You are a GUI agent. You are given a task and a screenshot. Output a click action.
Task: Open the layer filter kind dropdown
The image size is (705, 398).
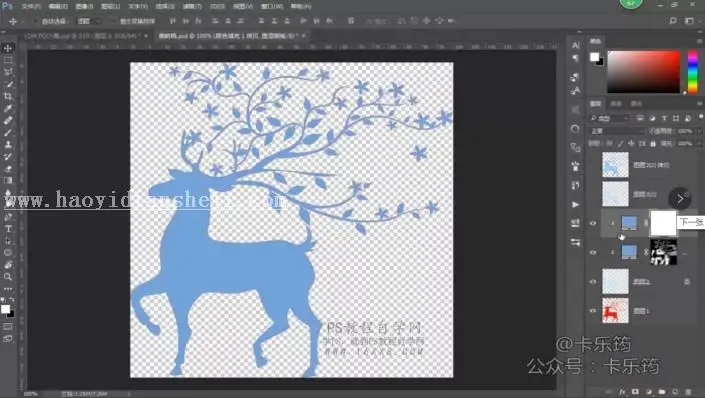tap(610, 118)
